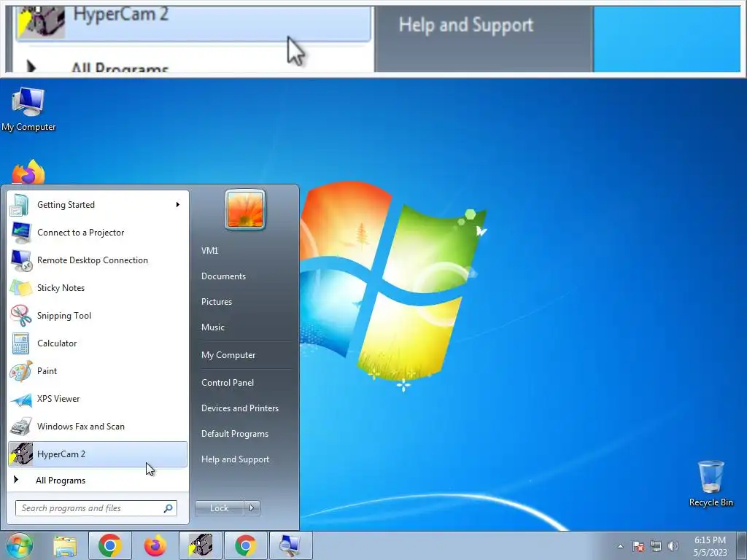Open Windows Fax and Scan
The image size is (747, 560).
point(98,426)
